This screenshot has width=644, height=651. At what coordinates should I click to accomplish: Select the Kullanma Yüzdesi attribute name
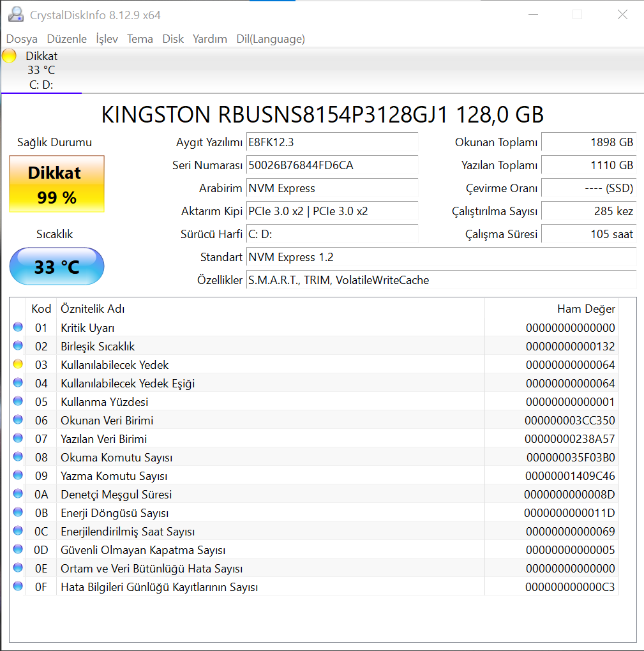[x=104, y=402]
